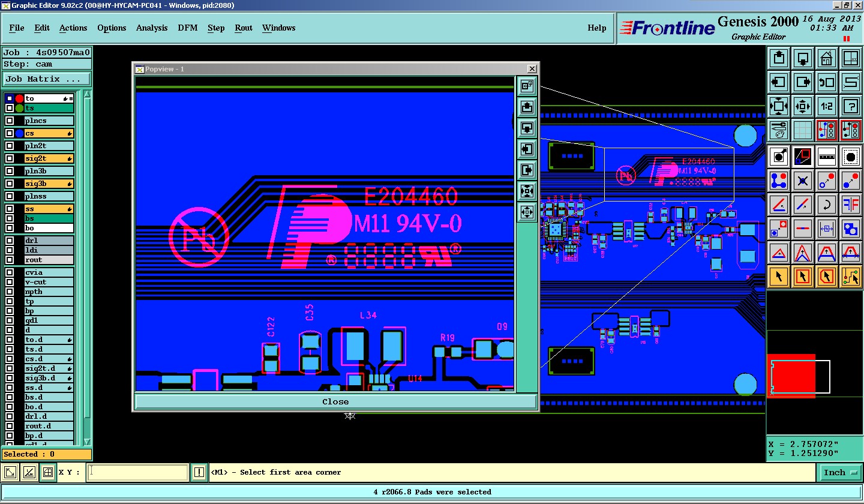Select the ruler measure tool icon

pos(827,157)
